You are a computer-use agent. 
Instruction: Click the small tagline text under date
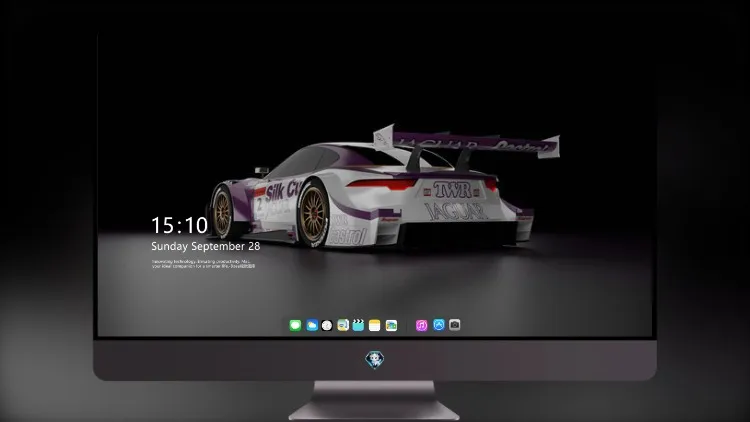(203, 264)
